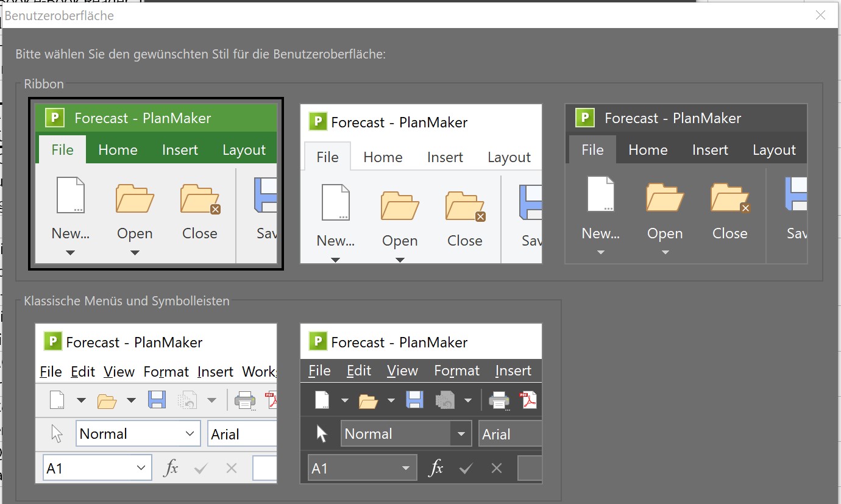Click Insert tab in green ribbon preview
The width and height of the screenshot is (841, 504).
point(180,150)
